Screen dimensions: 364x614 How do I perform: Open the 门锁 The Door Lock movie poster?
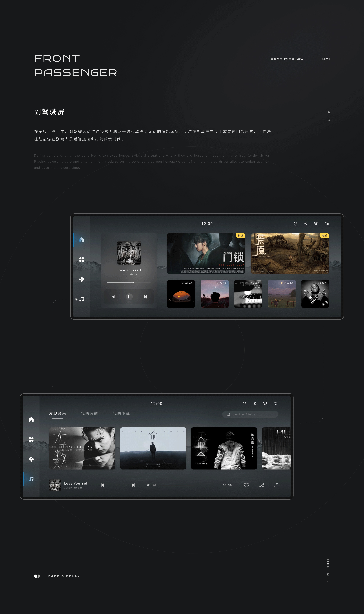[206, 253]
